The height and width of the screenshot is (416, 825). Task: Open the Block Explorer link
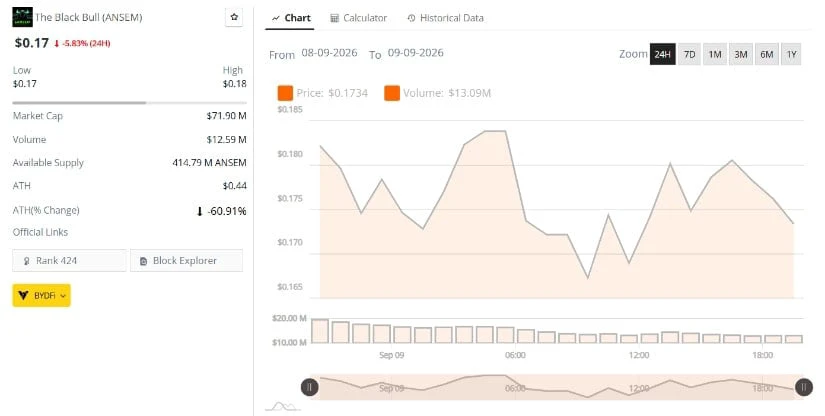click(x=186, y=260)
